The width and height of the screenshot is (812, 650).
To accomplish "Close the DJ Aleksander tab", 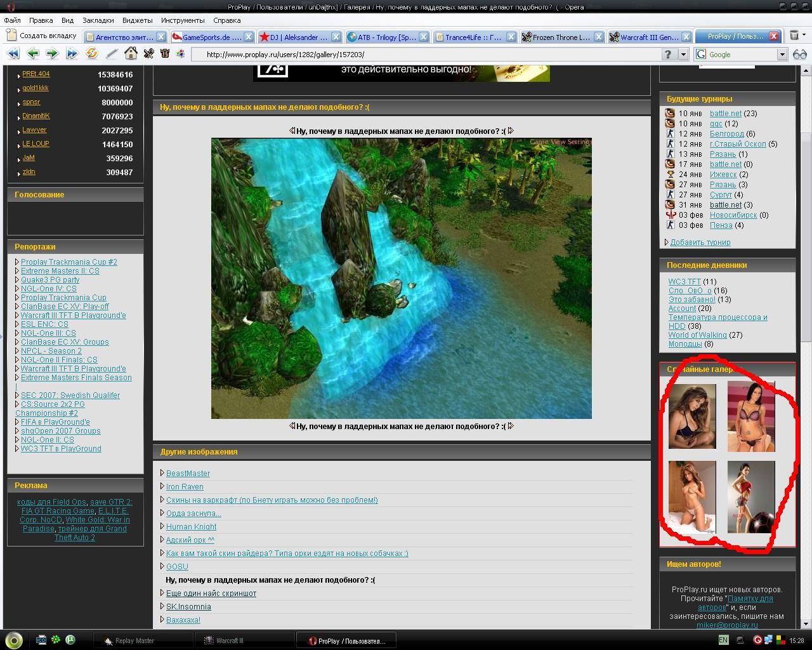I will (x=336, y=37).
